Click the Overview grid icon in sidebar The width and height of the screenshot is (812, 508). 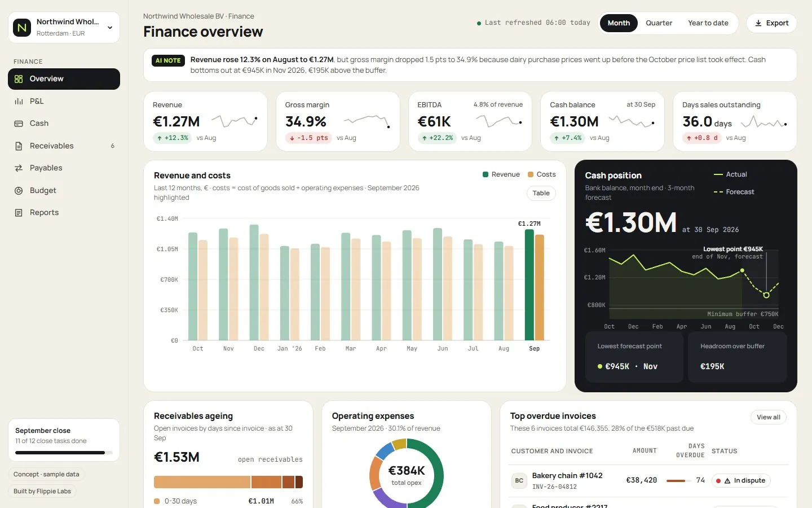click(19, 79)
